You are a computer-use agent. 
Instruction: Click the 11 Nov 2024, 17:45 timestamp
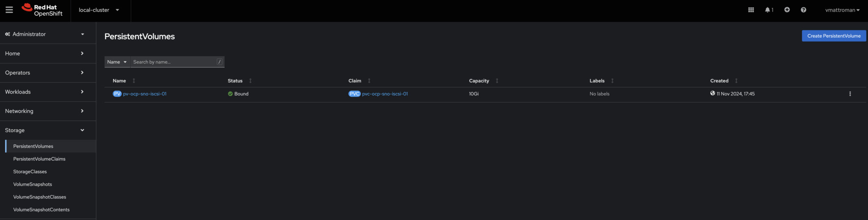tap(735, 94)
